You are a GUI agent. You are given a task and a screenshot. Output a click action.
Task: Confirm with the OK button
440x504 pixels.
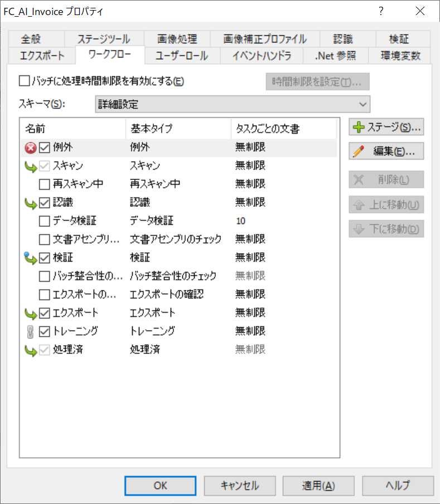coord(161,486)
